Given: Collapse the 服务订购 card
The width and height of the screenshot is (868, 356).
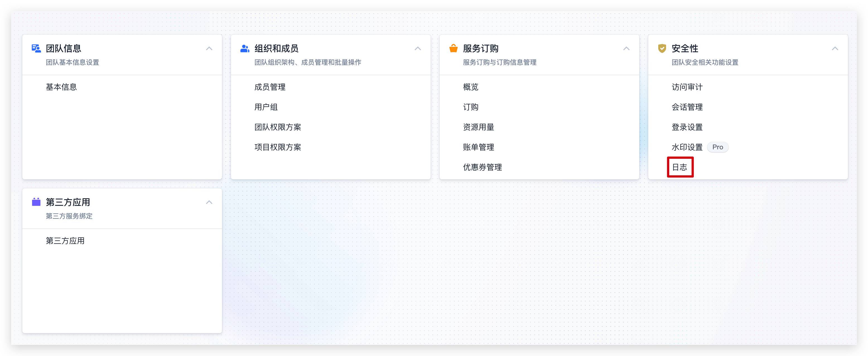Looking at the screenshot, I should pos(626,48).
